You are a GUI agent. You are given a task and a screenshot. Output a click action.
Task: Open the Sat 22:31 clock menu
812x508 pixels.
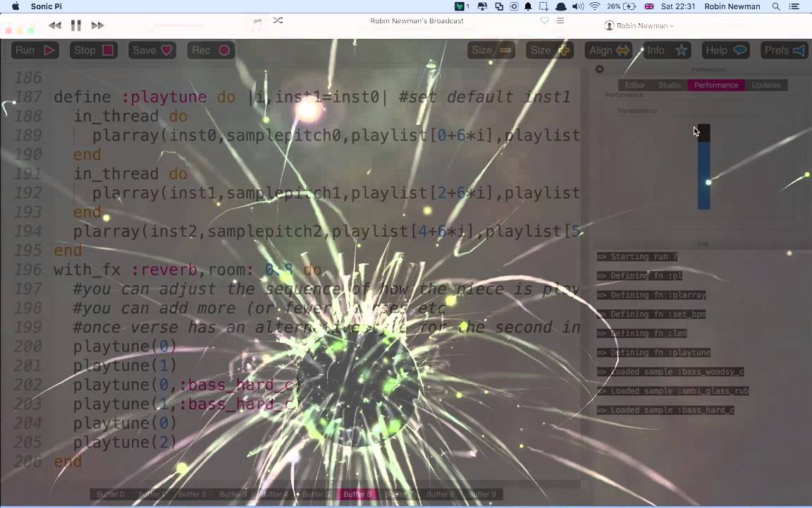(677, 6)
